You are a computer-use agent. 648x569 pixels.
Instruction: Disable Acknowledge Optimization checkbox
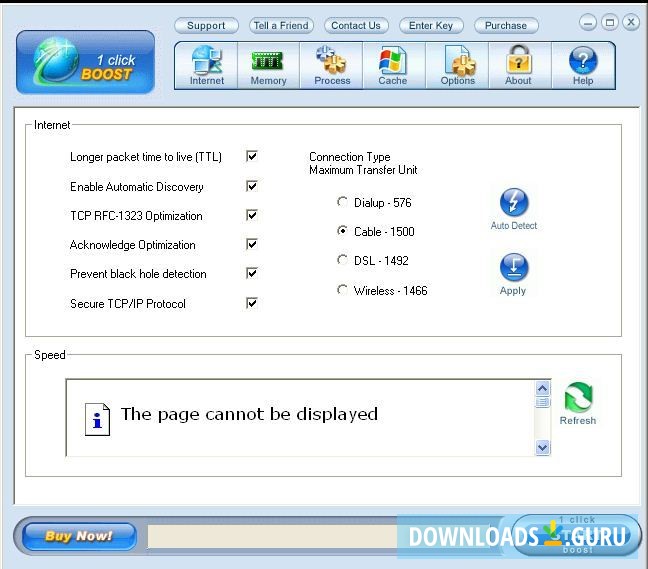tap(252, 244)
